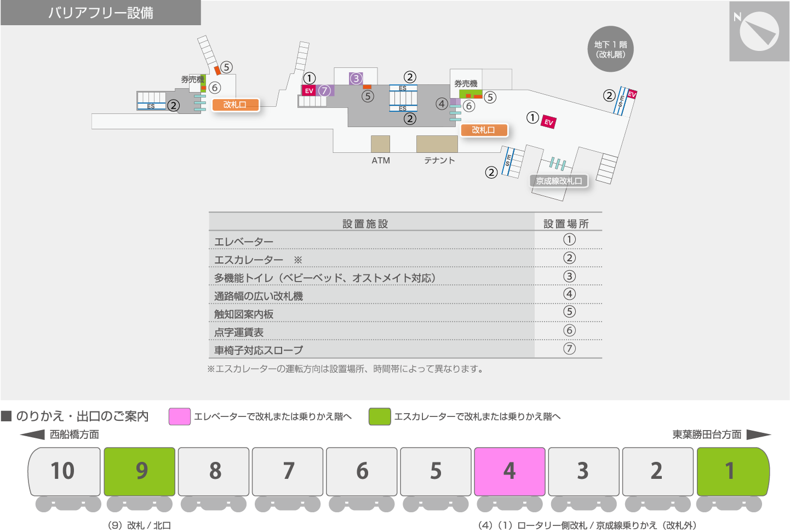Select the diagonal ES escalator near 京成線改札口
Viewport: 790px width, 532px height.
[x=509, y=162]
